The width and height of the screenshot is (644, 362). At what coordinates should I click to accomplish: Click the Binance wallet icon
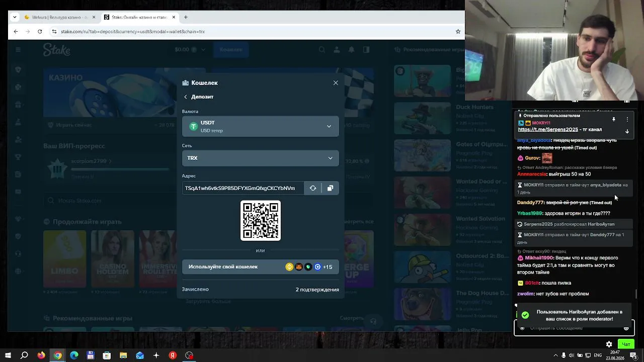pyautogui.click(x=289, y=267)
